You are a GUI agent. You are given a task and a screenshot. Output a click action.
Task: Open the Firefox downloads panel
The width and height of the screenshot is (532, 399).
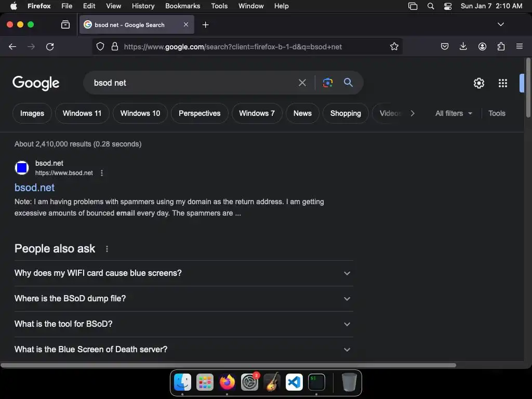tap(463, 46)
